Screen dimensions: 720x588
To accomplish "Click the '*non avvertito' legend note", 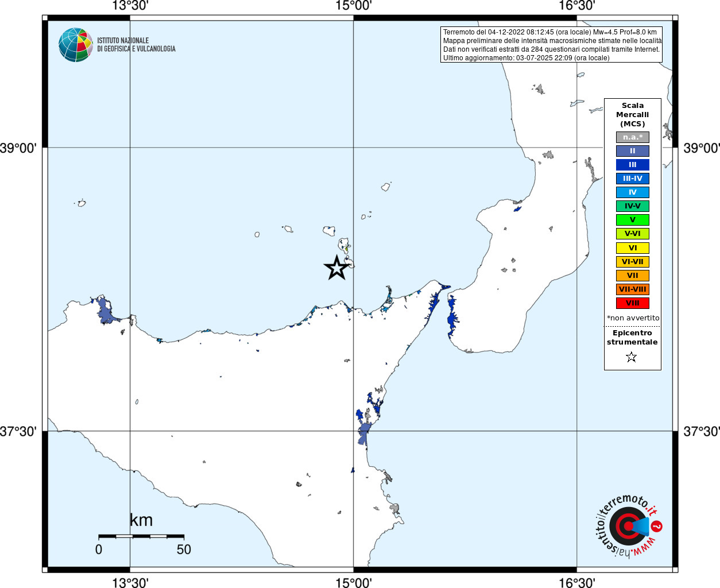I will point(633,318).
